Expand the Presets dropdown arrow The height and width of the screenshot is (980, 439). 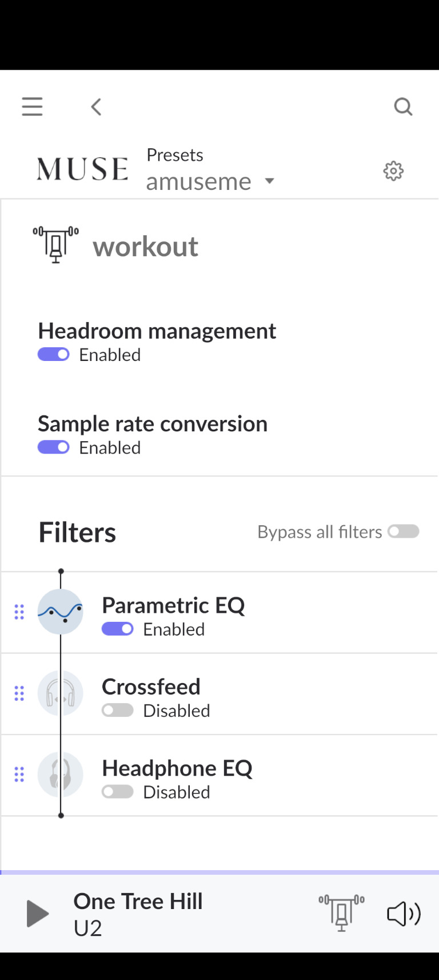[269, 181]
